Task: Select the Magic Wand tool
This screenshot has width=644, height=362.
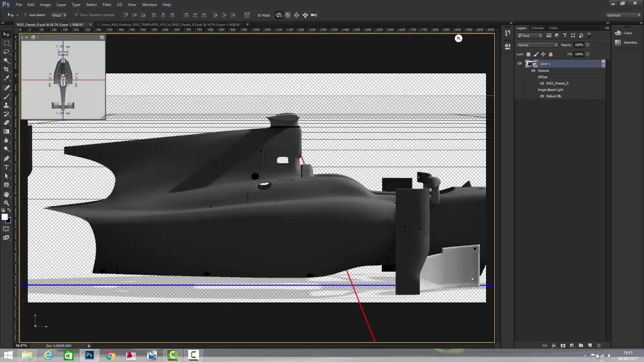Action: tap(7, 60)
